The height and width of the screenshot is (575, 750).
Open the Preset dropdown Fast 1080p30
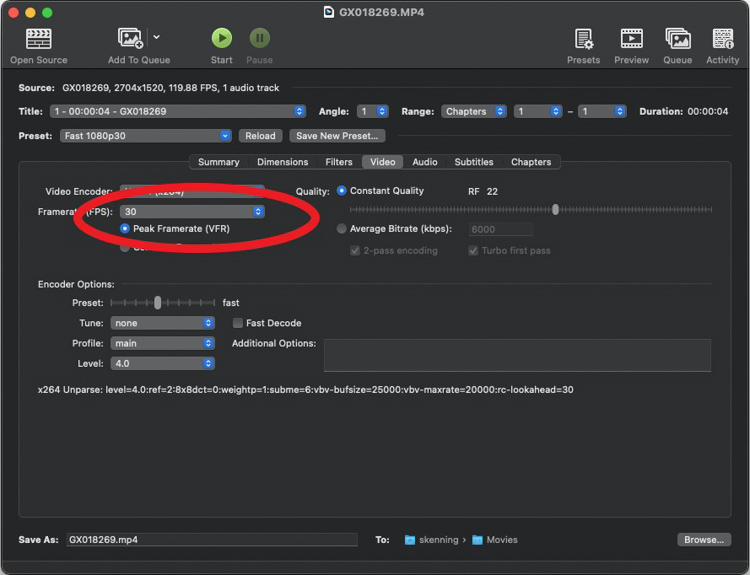145,136
